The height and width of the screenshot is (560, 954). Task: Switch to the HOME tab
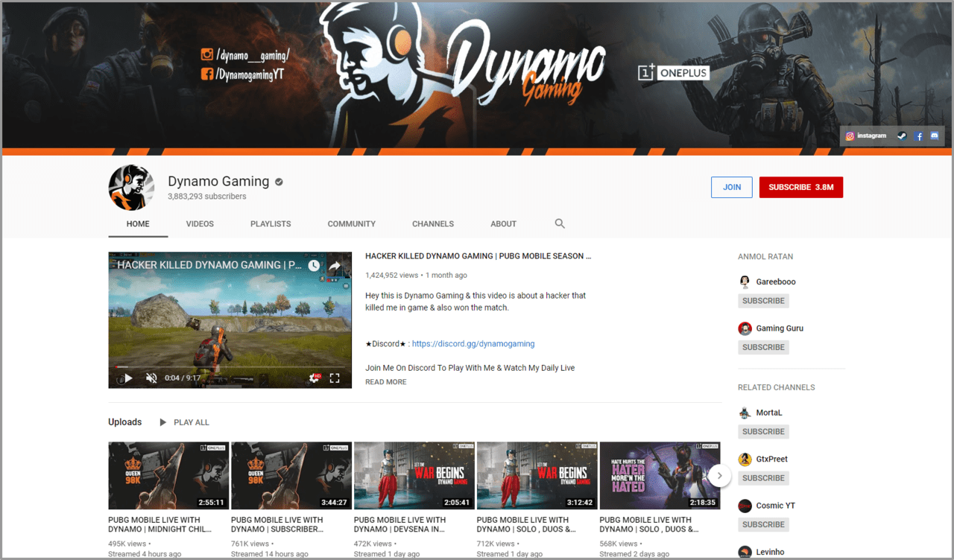pos(138,223)
